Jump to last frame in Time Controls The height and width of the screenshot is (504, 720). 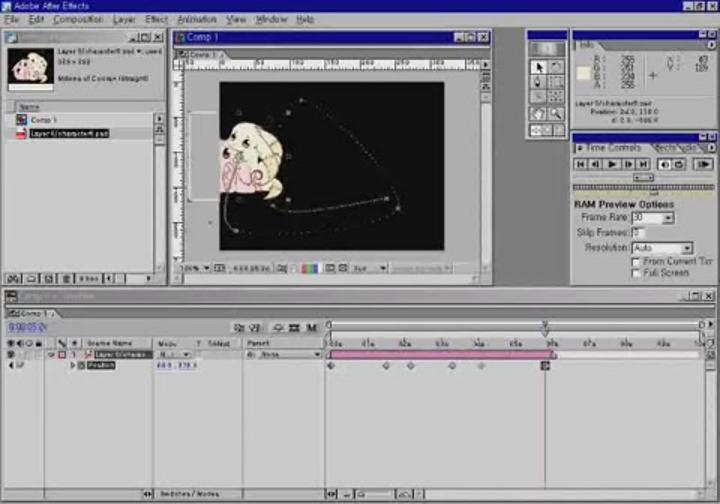pos(643,164)
